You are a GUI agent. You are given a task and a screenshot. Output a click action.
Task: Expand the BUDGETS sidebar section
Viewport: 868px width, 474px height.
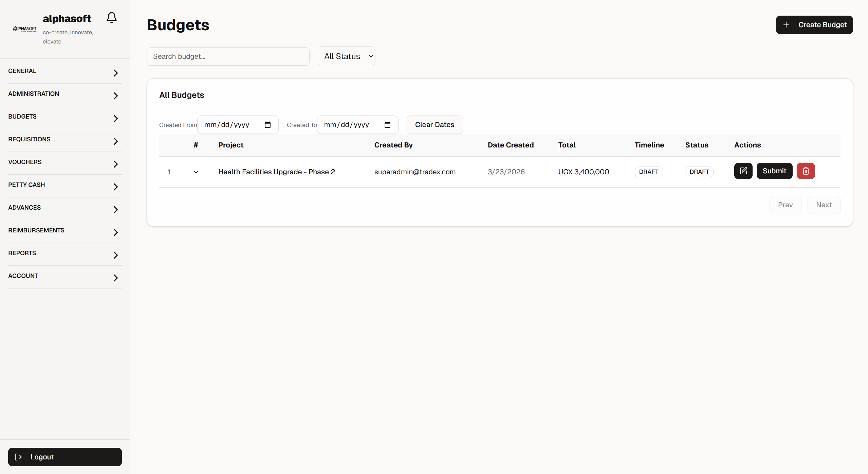64,117
